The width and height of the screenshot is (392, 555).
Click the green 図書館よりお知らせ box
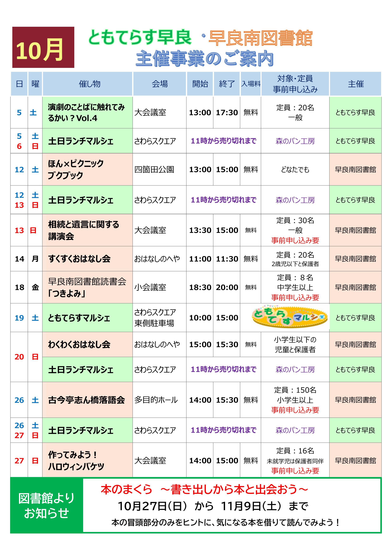[x=46, y=505]
